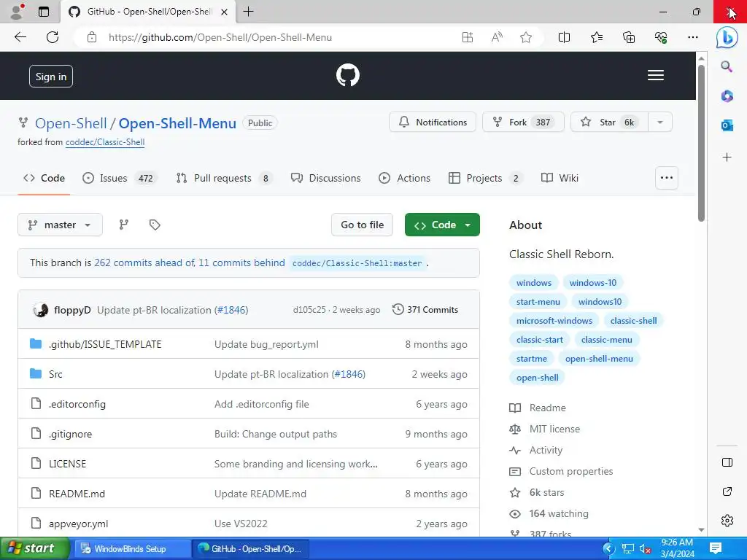This screenshot has height=560, width=747.
Task: Open the tab actions menu icon
Action: pyautogui.click(x=43, y=12)
